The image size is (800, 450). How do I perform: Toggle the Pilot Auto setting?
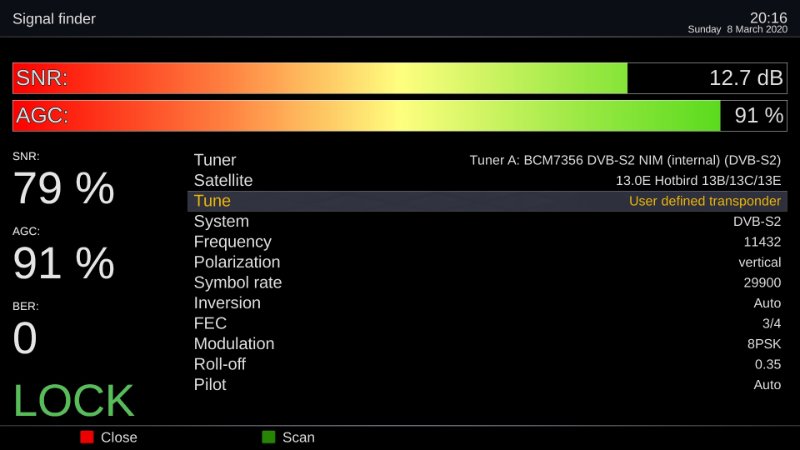click(766, 385)
